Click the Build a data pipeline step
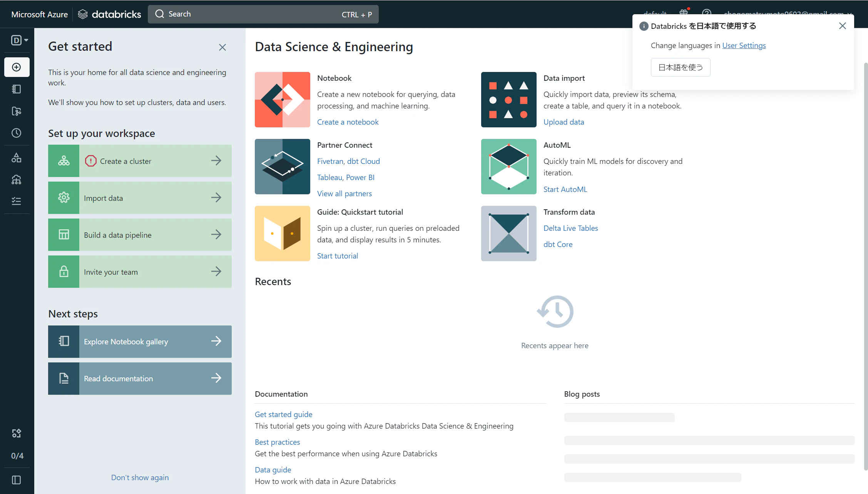Viewport: 868px width, 494px height. pyautogui.click(x=140, y=235)
